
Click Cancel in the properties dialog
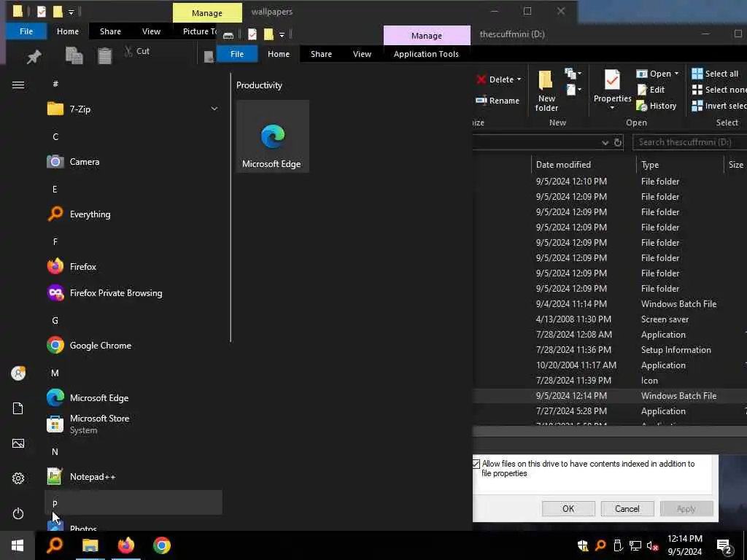point(627,508)
